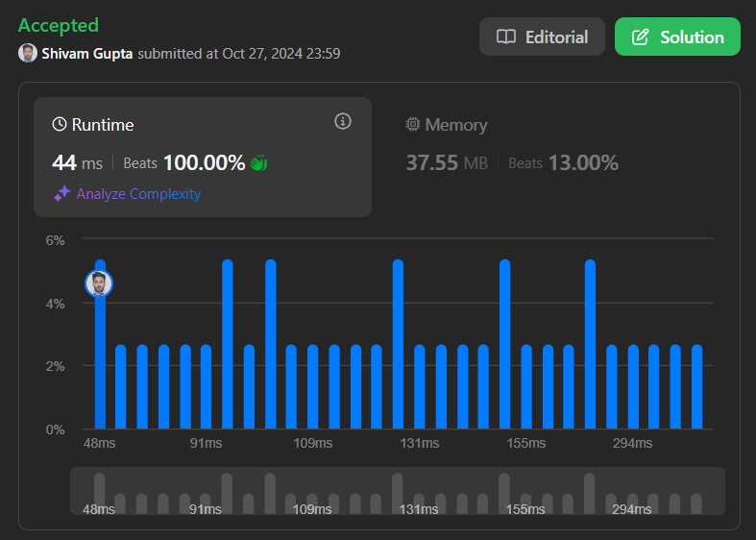Click the chart bar above the 155ms label
Screen dimensions: 756x540
(x=526, y=386)
